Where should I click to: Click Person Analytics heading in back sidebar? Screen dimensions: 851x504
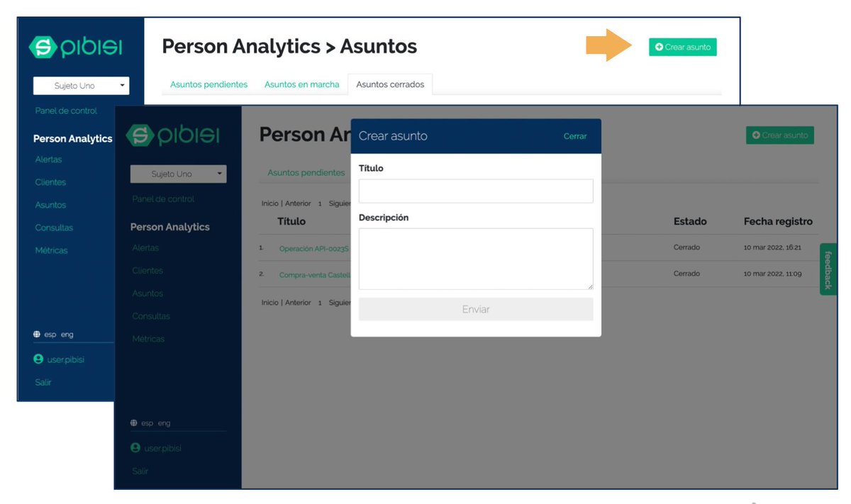coord(72,139)
